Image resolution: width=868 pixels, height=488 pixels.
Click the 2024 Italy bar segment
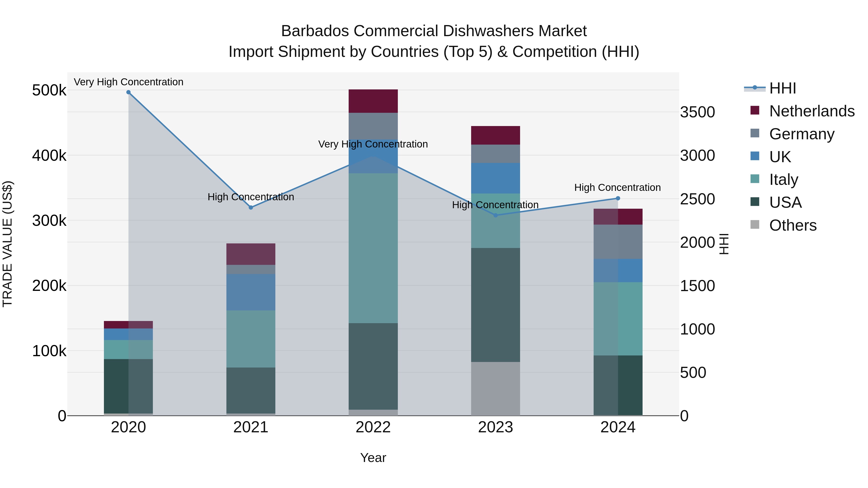618,319
